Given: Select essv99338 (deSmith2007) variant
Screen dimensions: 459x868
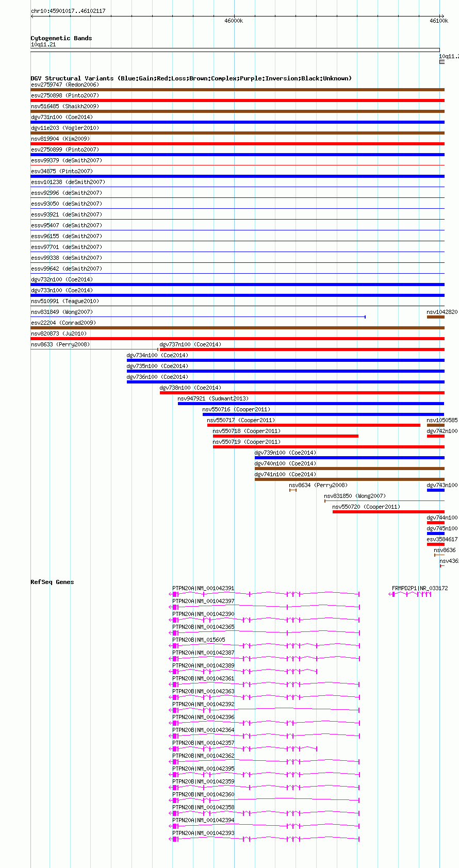Looking at the screenshot, I should (x=67, y=258).
